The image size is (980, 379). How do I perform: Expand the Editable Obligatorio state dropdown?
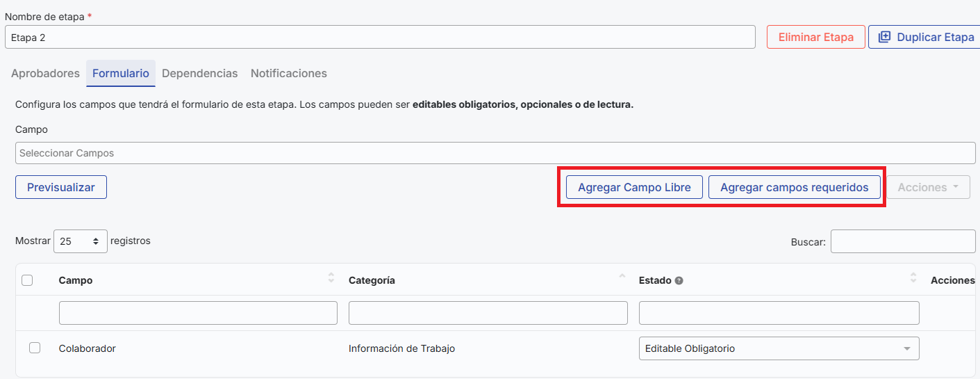[778, 348]
